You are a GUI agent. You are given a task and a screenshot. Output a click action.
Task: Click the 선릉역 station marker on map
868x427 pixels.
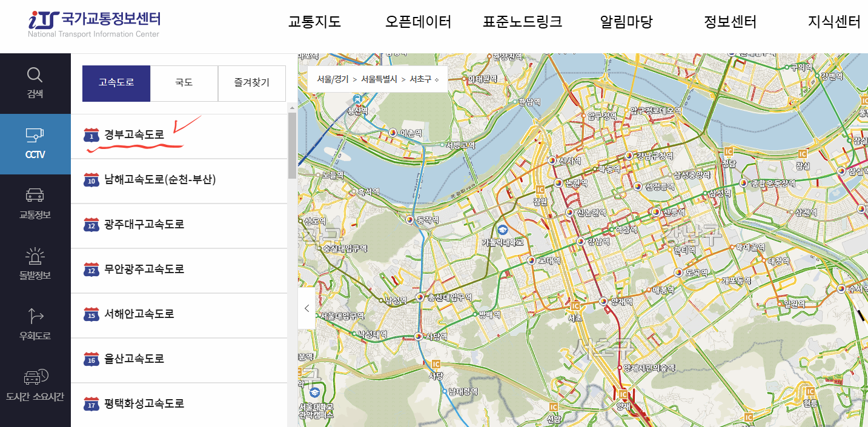point(655,213)
